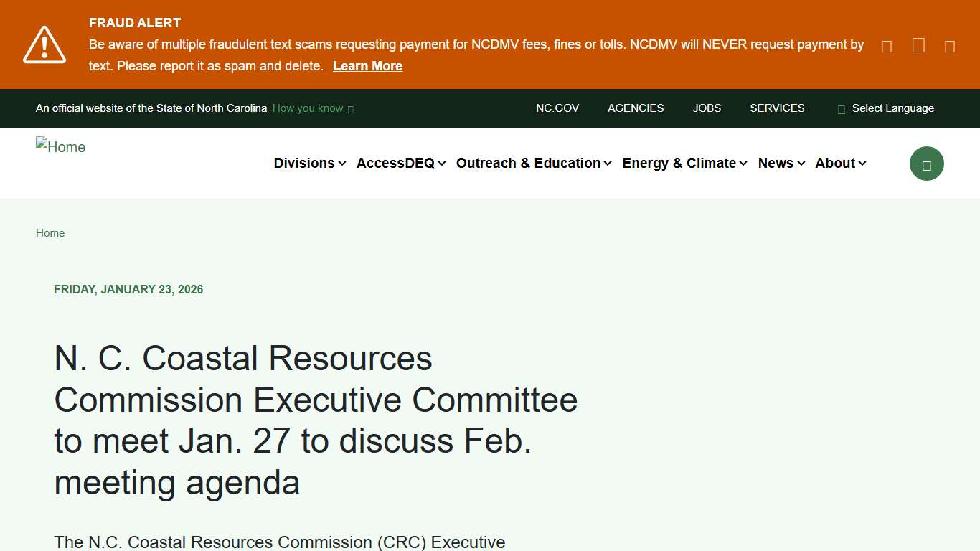
Task: Open the About menu
Action: [839, 163]
